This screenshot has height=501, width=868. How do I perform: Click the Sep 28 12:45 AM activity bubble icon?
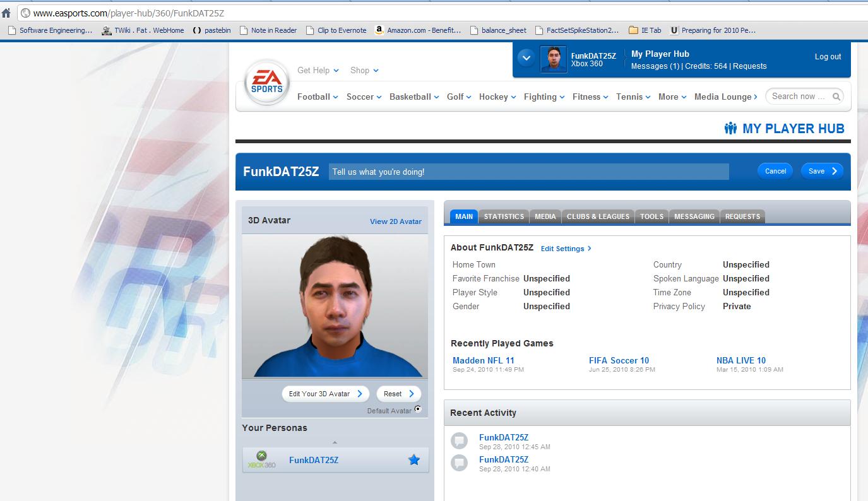coord(460,440)
